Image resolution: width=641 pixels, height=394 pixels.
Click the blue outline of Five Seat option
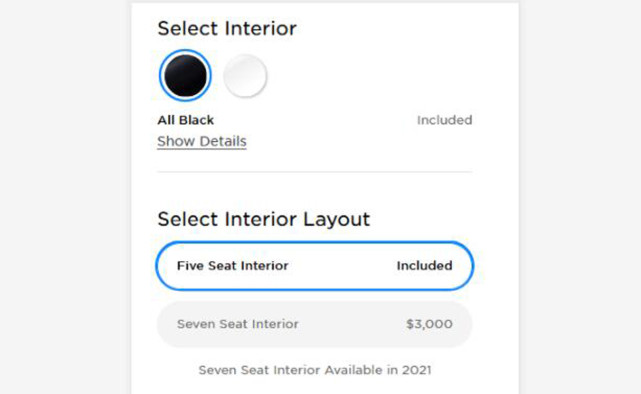click(x=314, y=243)
